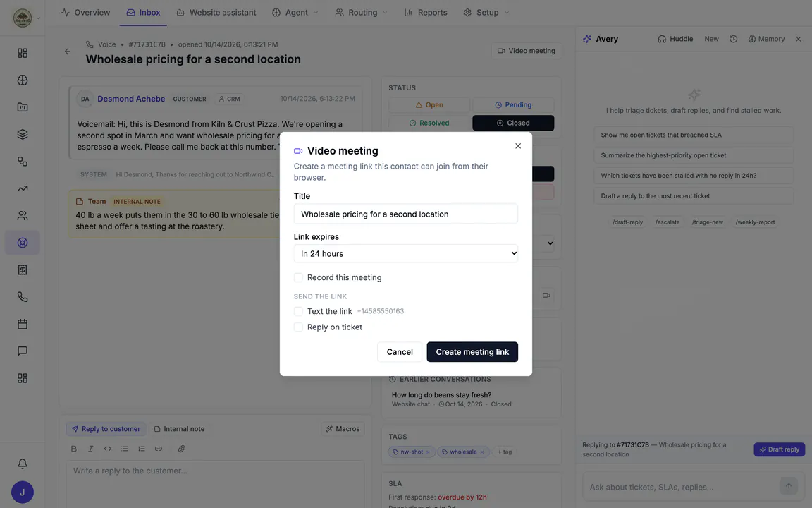The width and height of the screenshot is (812, 508).
Task: Go back with the arrow icon
Action: click(x=68, y=52)
